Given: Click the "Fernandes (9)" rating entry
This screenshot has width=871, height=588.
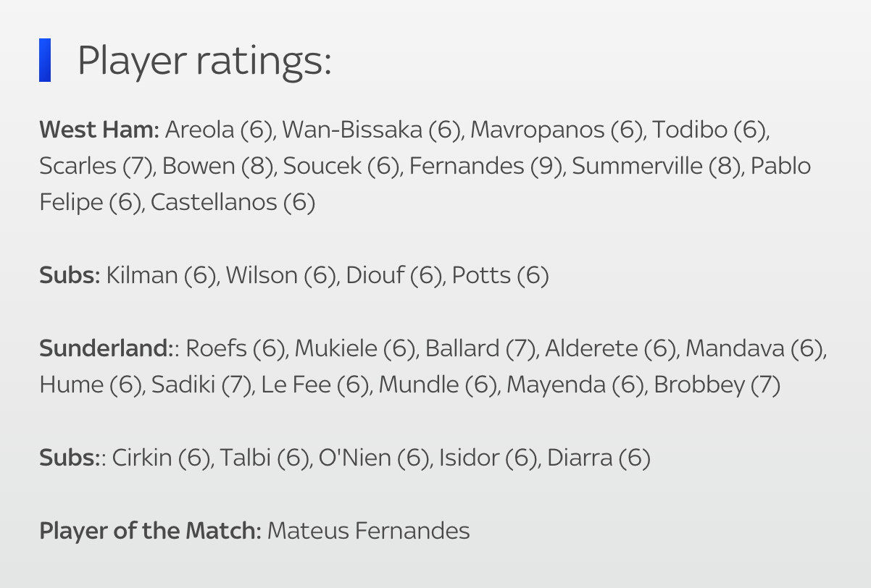Looking at the screenshot, I should [486, 167].
